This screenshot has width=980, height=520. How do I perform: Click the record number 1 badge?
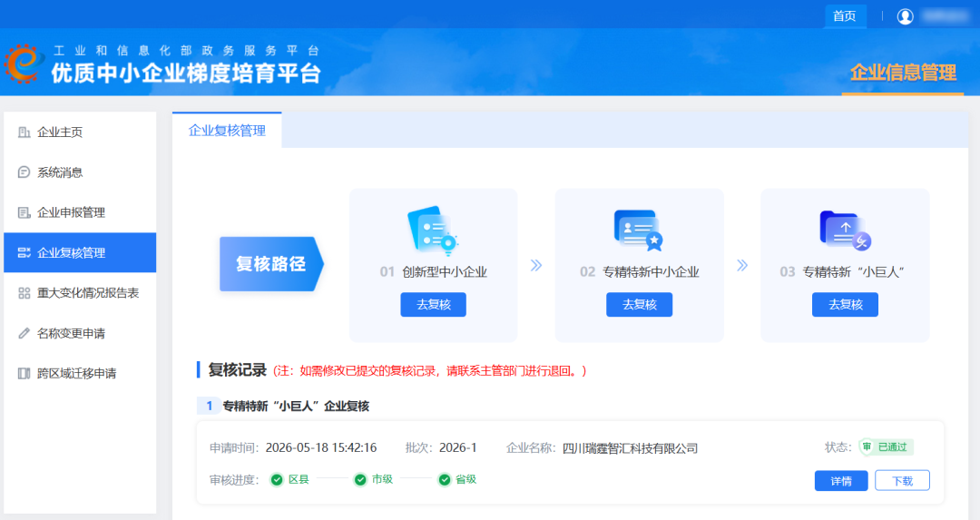[x=210, y=407]
